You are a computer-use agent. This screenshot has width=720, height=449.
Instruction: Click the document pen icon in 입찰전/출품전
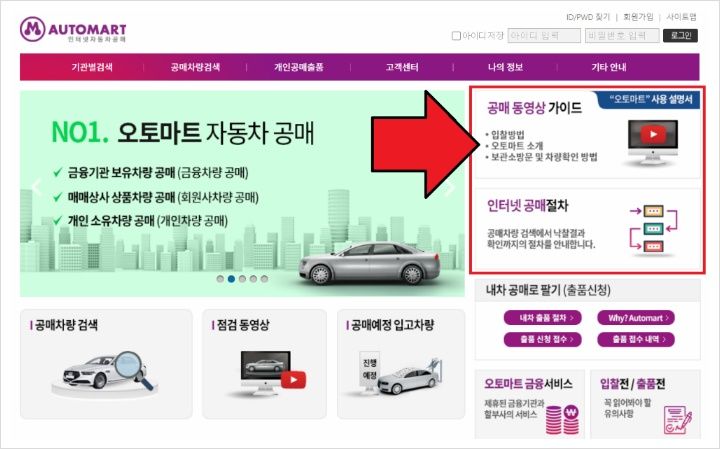pyautogui.click(x=678, y=420)
